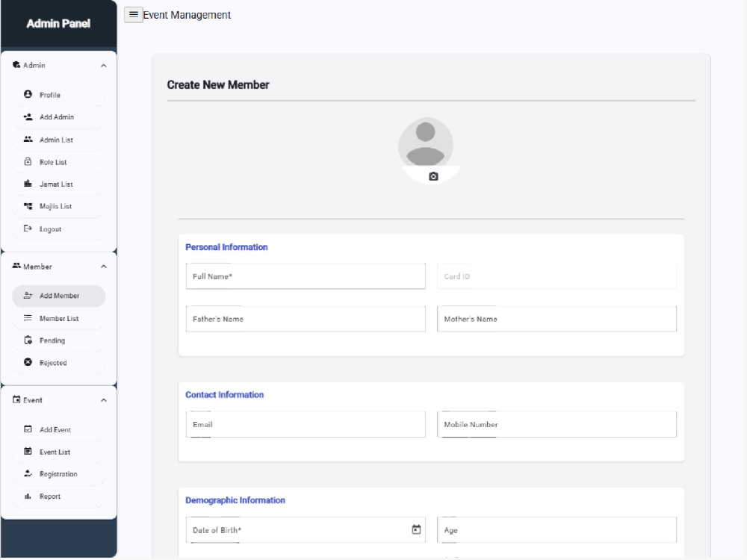Click the Add Member person-plus icon
The image size is (747, 560).
coord(28,295)
